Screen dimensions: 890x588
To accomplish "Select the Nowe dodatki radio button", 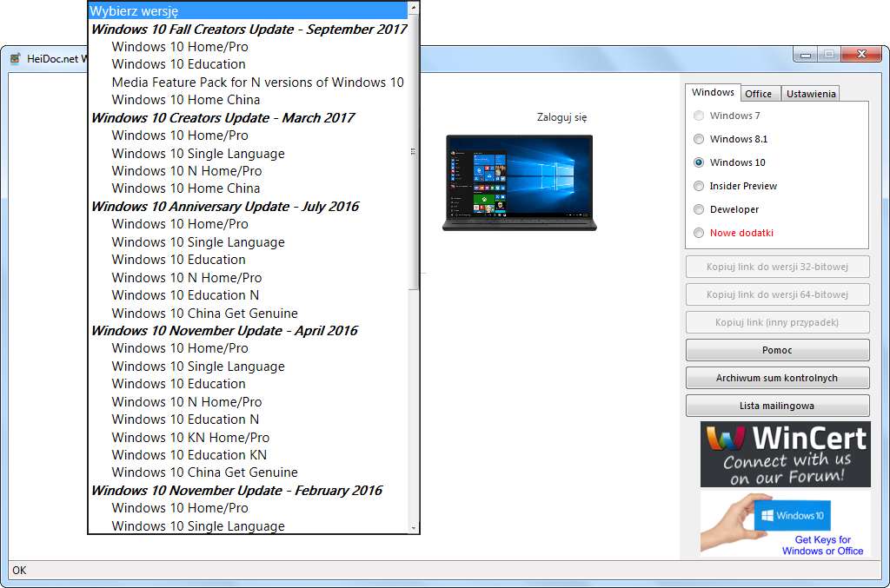I will pyautogui.click(x=699, y=233).
